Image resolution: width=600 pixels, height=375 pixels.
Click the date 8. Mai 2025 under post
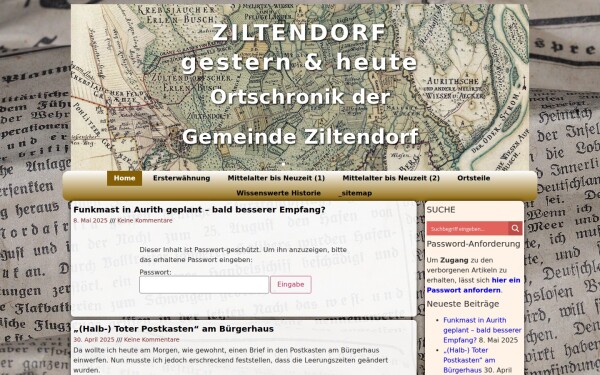(x=90, y=221)
